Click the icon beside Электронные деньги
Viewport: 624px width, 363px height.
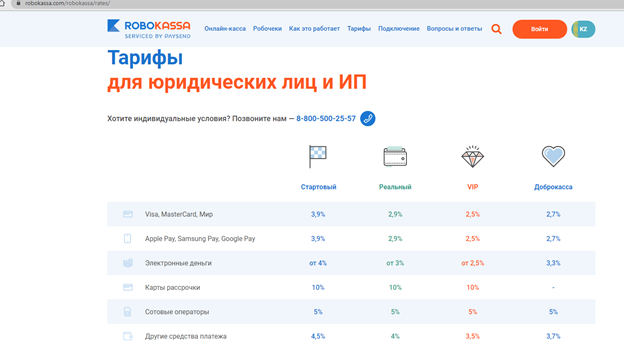click(x=128, y=263)
